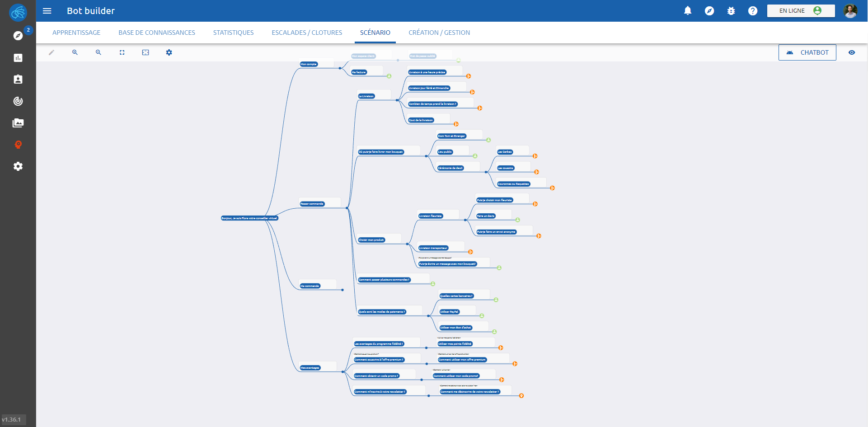Switch to the APPRENTISSAGE tab
868x427 pixels.
coord(76,33)
